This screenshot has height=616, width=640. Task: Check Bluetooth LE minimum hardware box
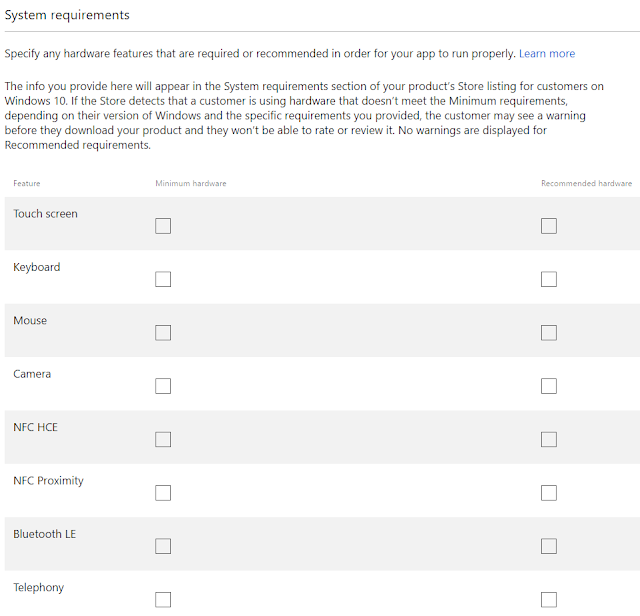pos(163,546)
